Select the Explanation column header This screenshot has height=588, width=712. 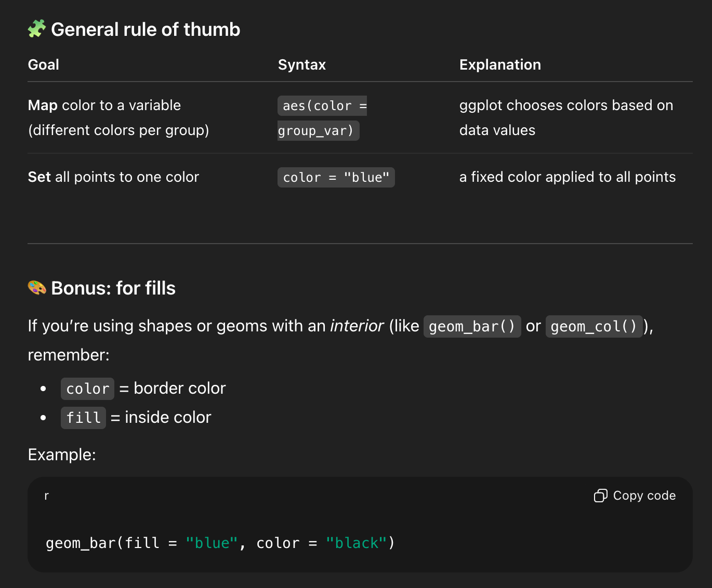pyautogui.click(x=500, y=64)
